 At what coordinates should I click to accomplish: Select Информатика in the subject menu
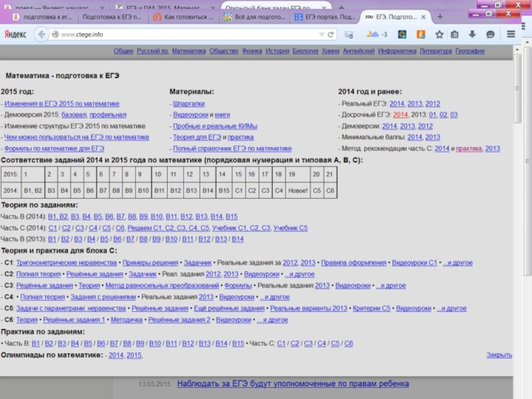point(397,51)
